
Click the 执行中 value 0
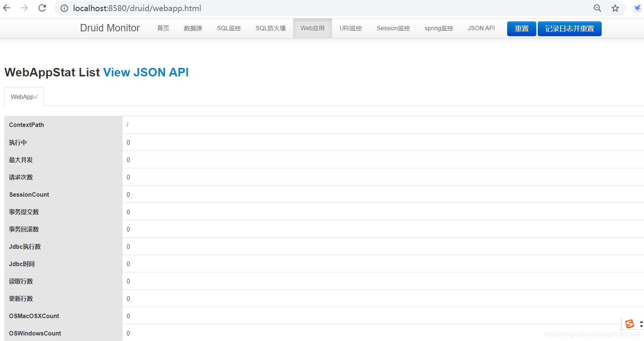coord(128,142)
